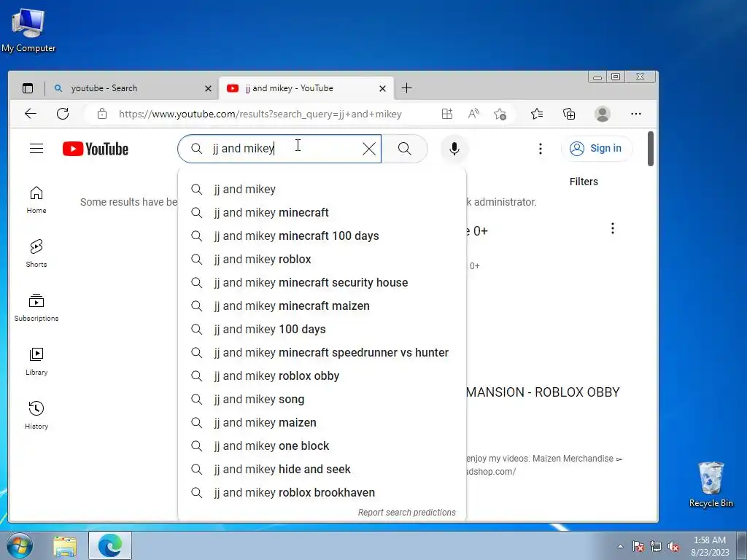The image size is (747, 560).
Task: Click the Sign in button
Action: pyautogui.click(x=597, y=149)
